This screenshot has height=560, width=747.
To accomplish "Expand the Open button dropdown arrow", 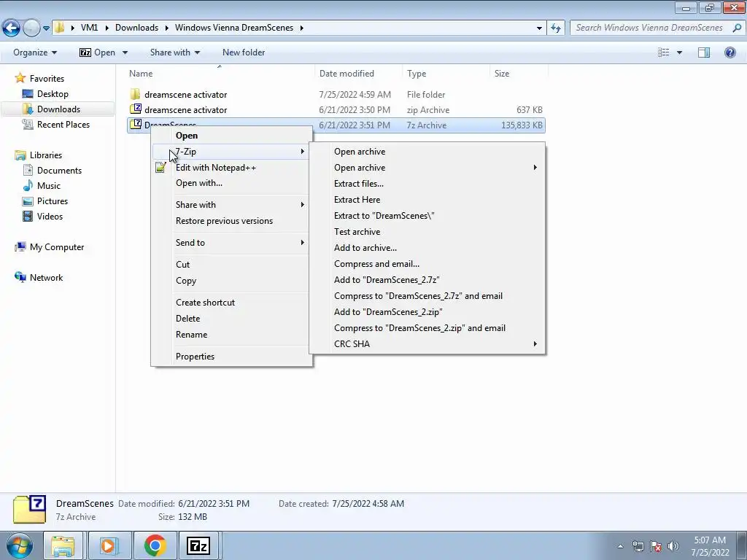I will click(x=125, y=52).
